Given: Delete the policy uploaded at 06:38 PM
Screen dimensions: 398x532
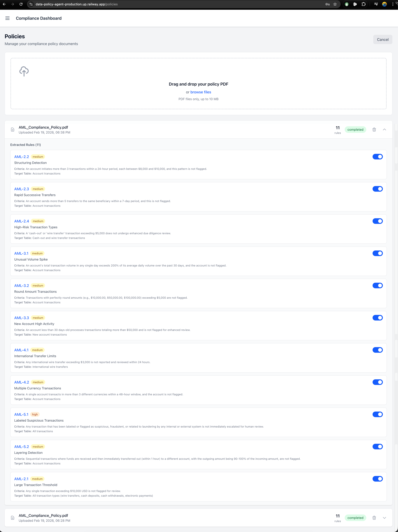Looking at the screenshot, I should [x=374, y=130].
